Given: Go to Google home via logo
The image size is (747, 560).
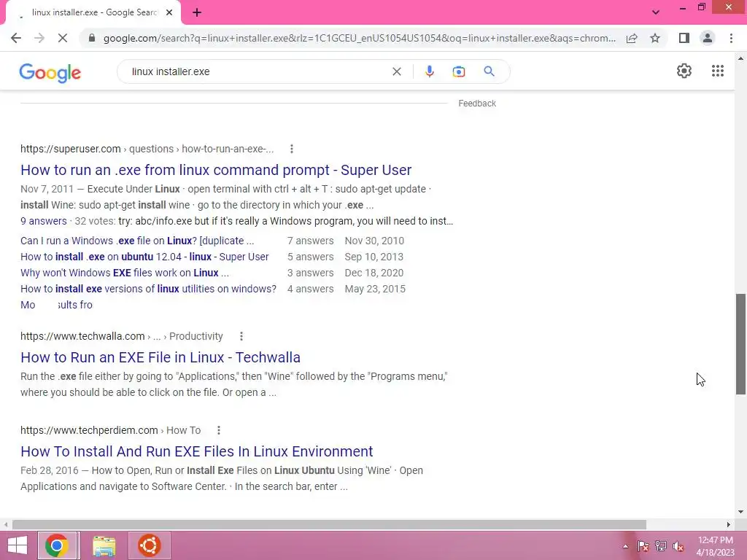Looking at the screenshot, I should click(50, 72).
